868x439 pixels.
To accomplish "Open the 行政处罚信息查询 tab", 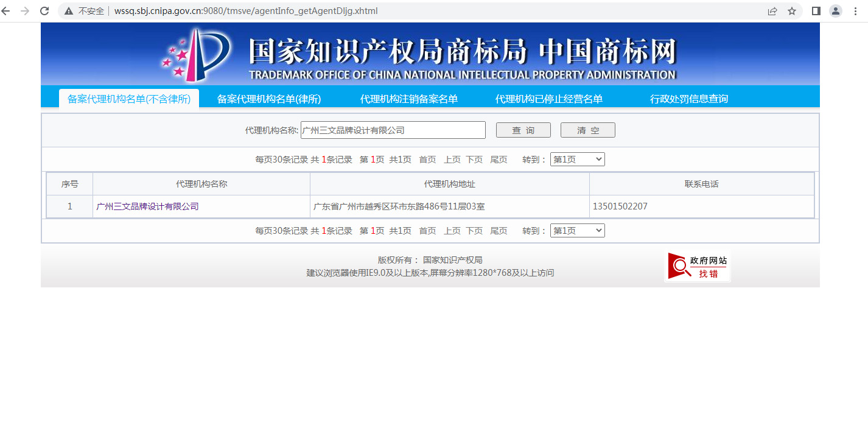I will pos(690,97).
